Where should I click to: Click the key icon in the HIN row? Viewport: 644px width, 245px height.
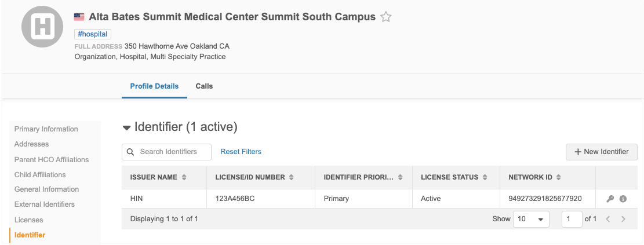click(610, 199)
